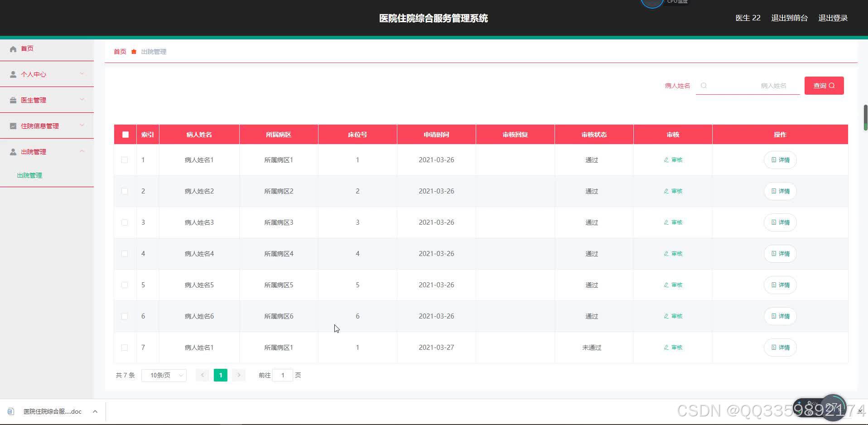Image resolution: width=868 pixels, height=425 pixels.
Task: Click the vertical scrollbar thumb
Action: (865, 117)
